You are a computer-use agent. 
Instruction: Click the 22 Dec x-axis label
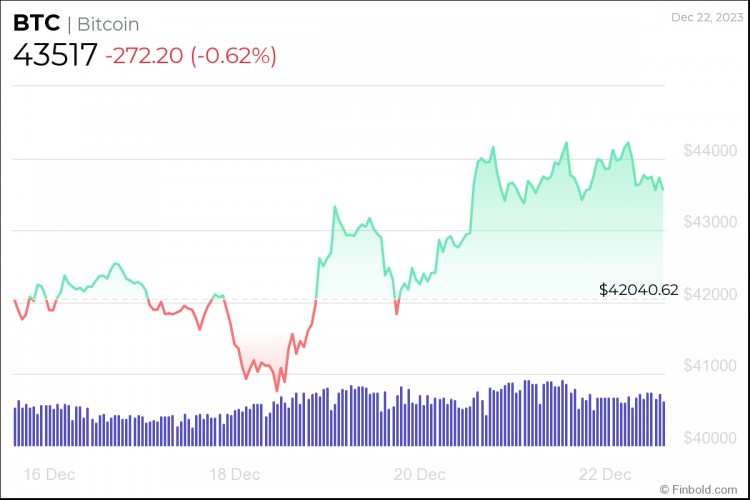click(607, 472)
